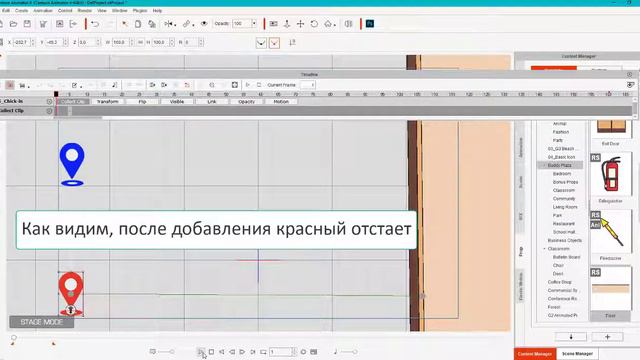Click the Home view icon
640x360 pixels.
point(328,24)
